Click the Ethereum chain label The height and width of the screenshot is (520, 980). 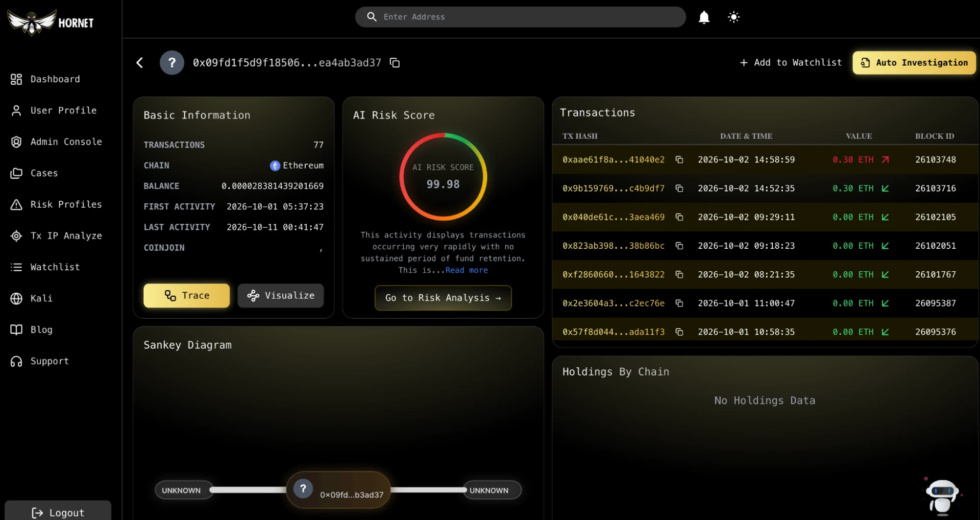(296, 165)
